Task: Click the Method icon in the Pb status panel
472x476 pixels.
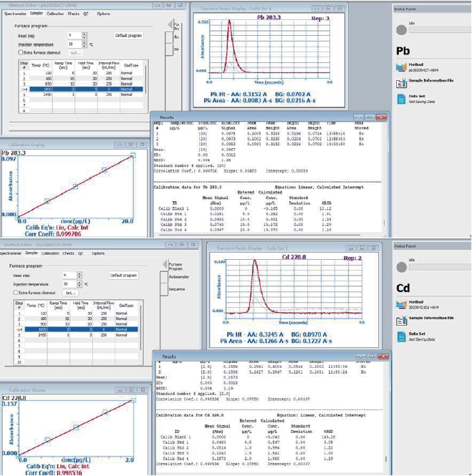Action: (400, 67)
